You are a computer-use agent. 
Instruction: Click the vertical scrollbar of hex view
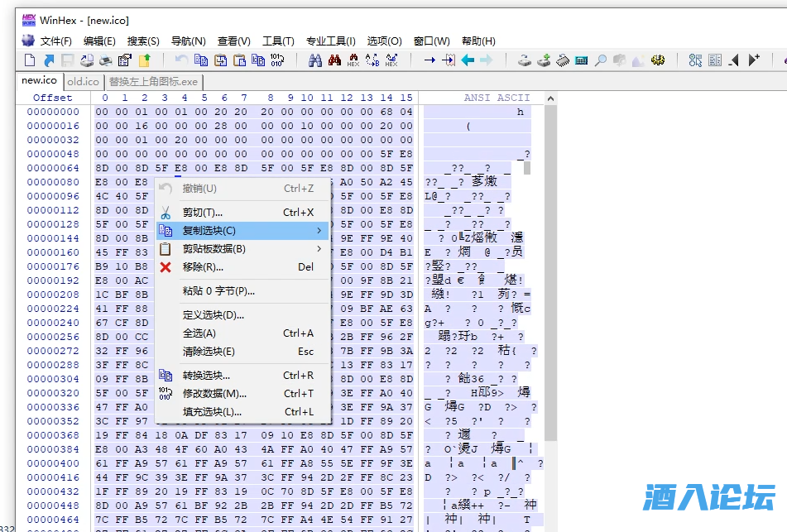550,290
